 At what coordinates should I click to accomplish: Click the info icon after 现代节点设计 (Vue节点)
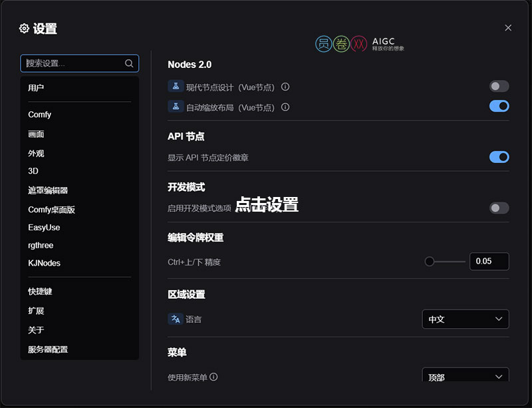click(x=285, y=87)
